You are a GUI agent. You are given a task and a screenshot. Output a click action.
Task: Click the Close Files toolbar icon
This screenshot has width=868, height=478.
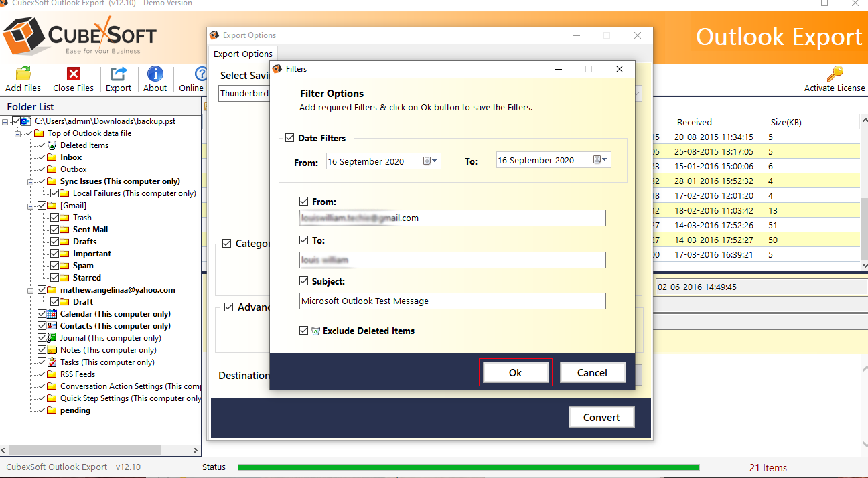(x=74, y=74)
